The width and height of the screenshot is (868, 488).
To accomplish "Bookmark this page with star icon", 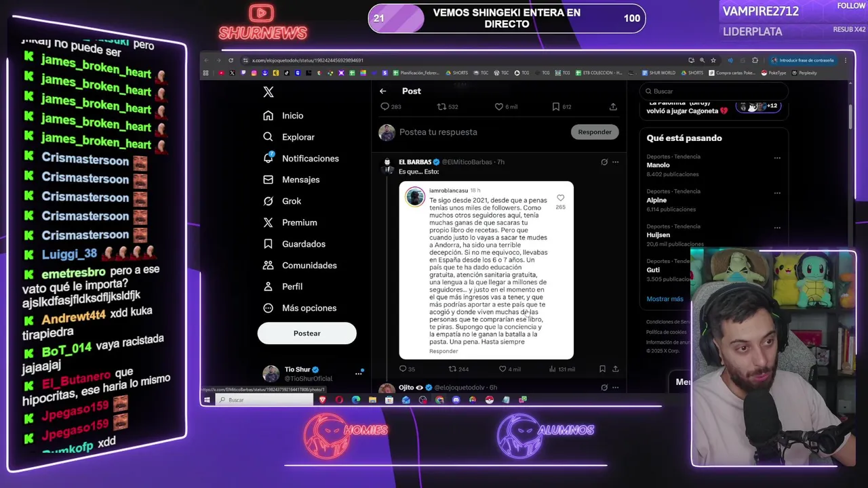I will [713, 60].
